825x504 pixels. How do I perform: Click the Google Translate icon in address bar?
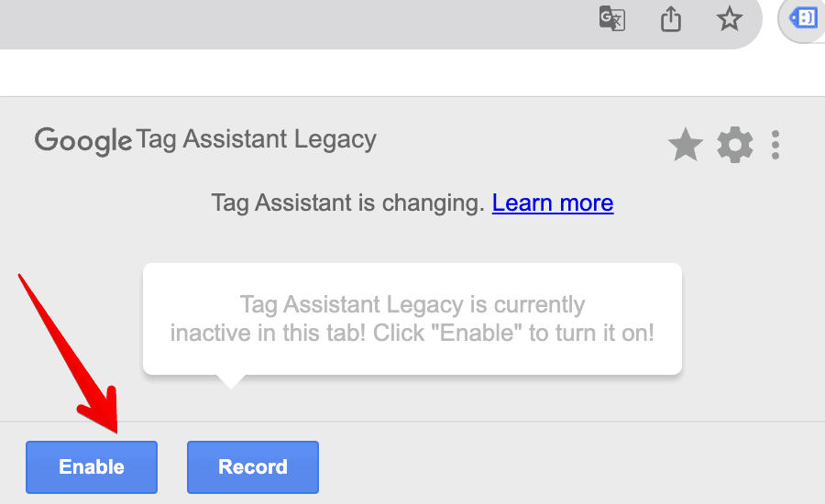(612, 19)
